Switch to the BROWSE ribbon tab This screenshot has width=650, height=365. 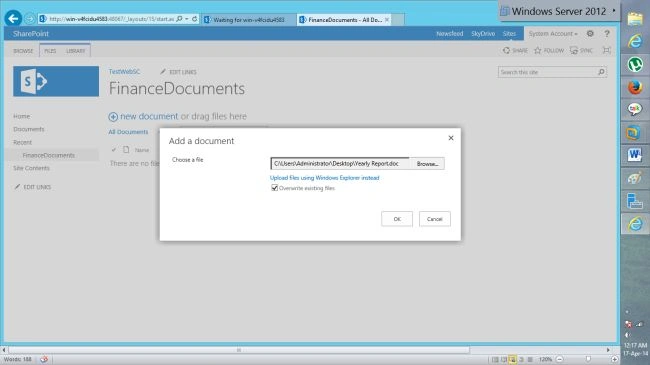tap(23, 51)
